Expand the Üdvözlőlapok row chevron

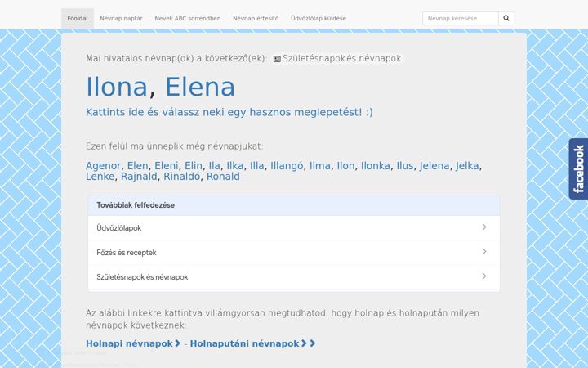(484, 227)
